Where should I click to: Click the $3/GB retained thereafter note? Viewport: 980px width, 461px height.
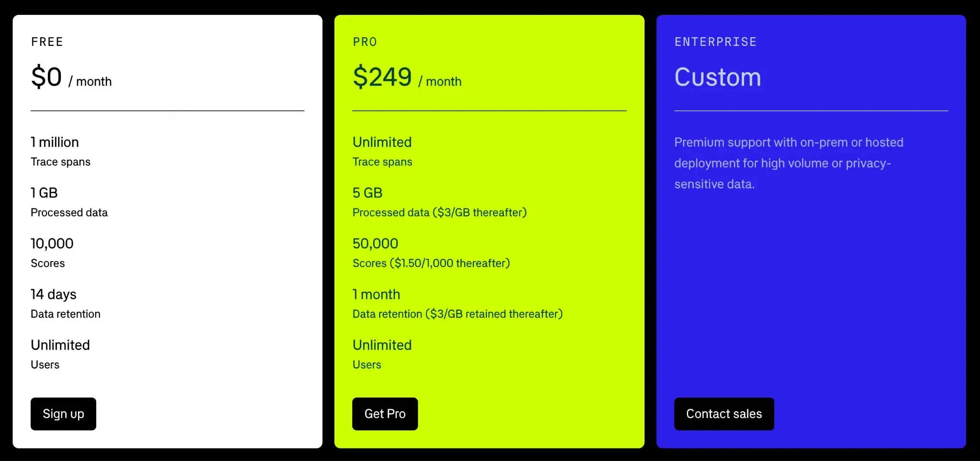pos(494,314)
